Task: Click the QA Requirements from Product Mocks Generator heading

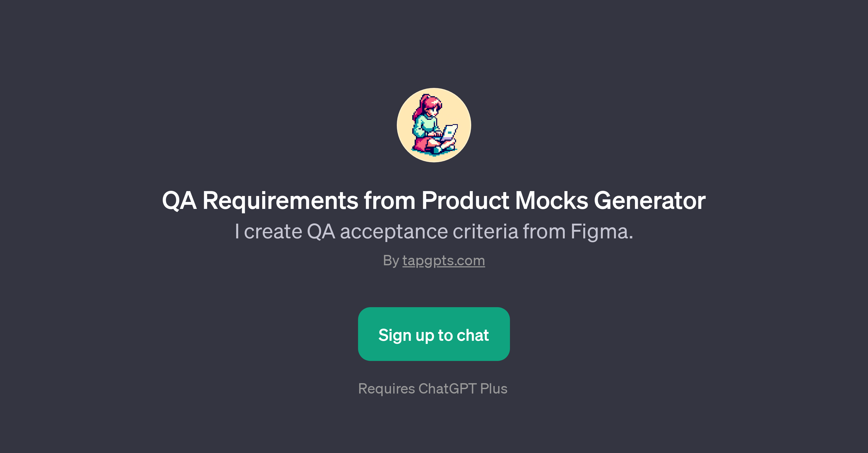Action: tap(434, 201)
